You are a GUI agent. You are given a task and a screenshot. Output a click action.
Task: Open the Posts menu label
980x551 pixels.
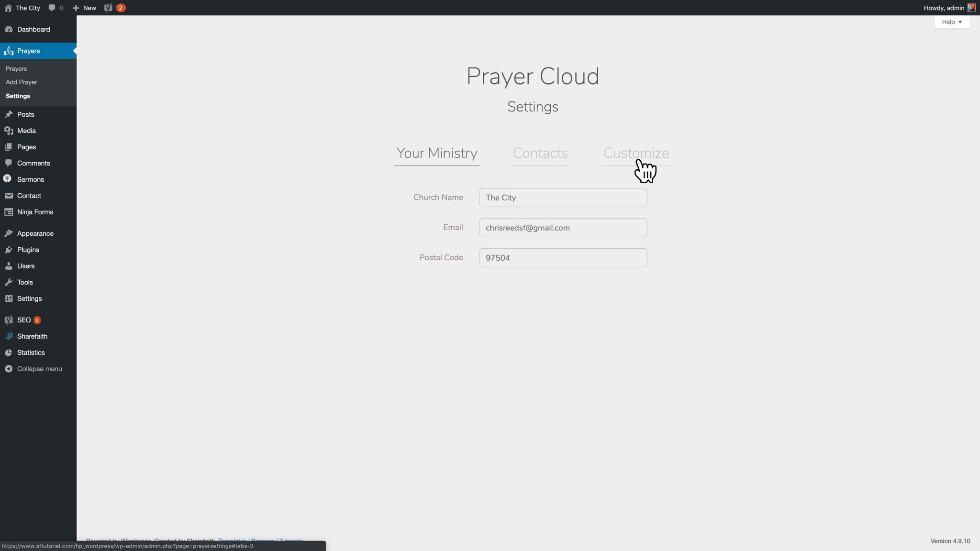[x=26, y=114]
